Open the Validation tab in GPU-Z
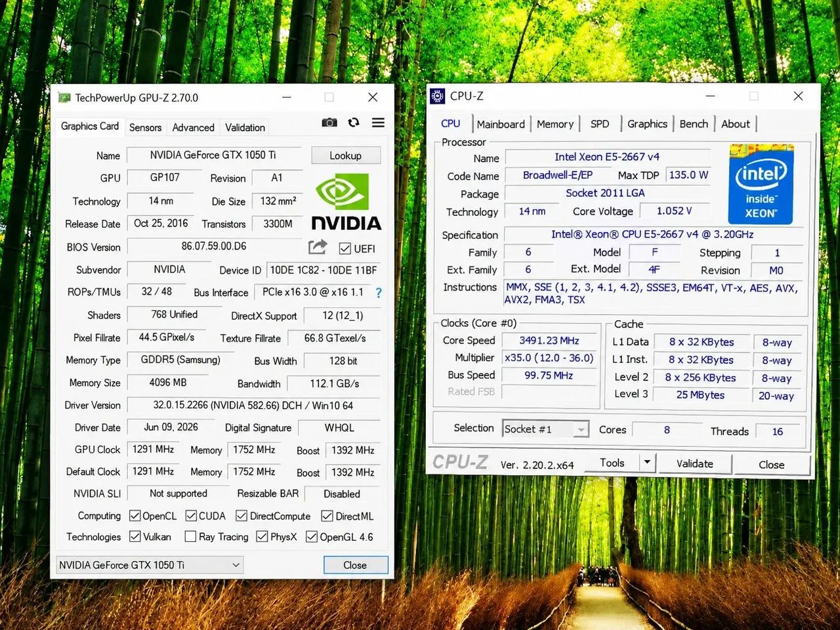This screenshot has width=840, height=630. (x=245, y=127)
